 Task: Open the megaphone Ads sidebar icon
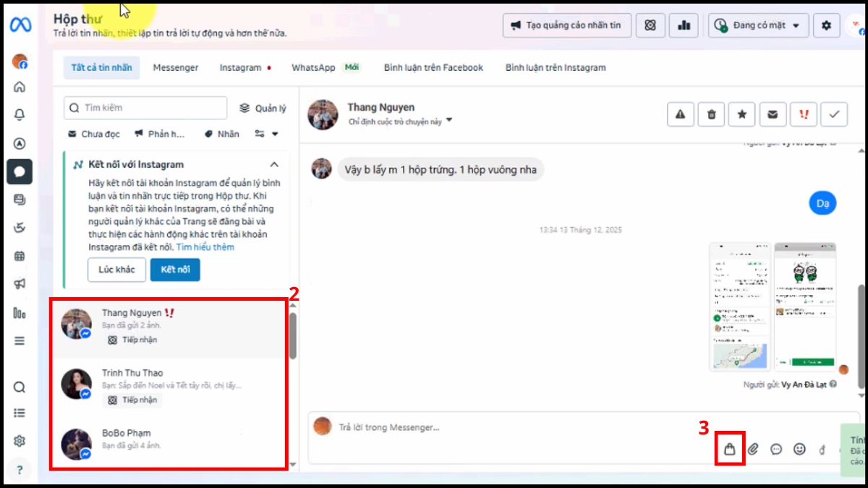click(x=20, y=284)
